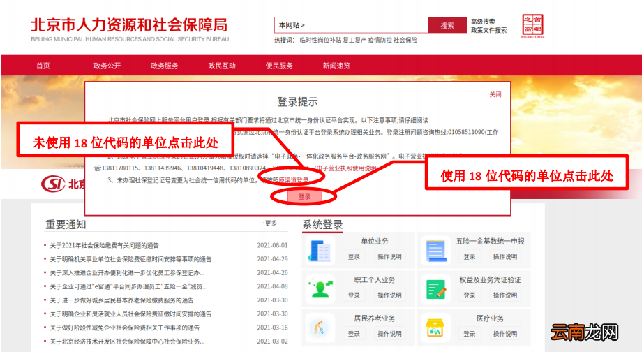
Task: Open the 政务公开 menu item
Action: click(107, 66)
